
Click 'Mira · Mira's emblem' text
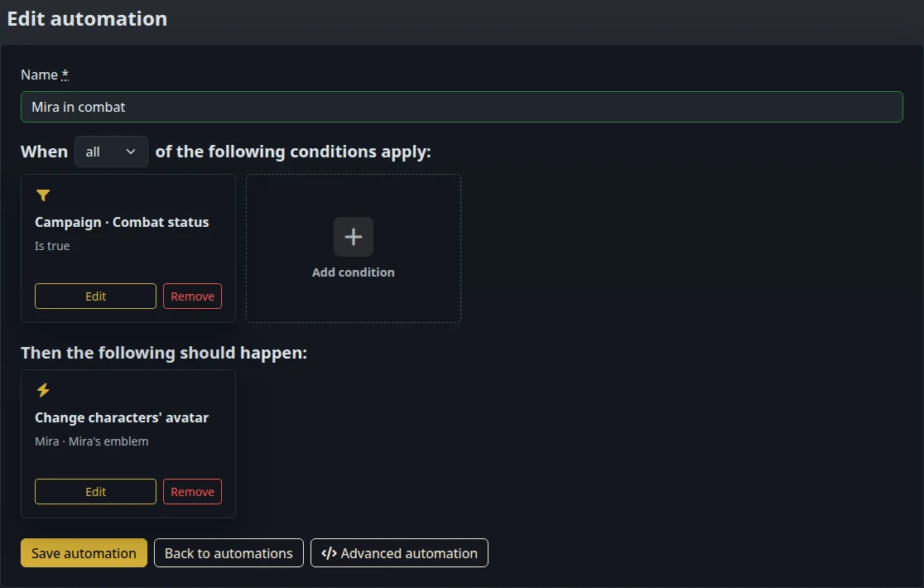pyautogui.click(x=91, y=441)
